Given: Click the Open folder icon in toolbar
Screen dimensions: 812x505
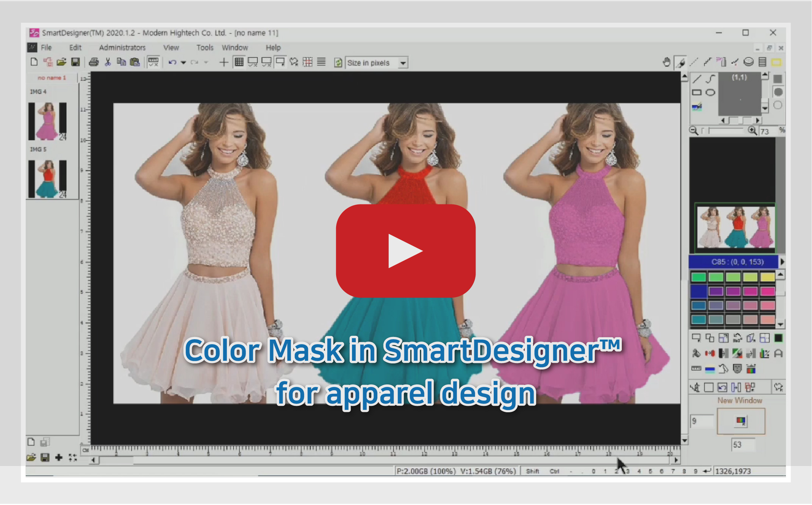Looking at the screenshot, I should click(61, 62).
